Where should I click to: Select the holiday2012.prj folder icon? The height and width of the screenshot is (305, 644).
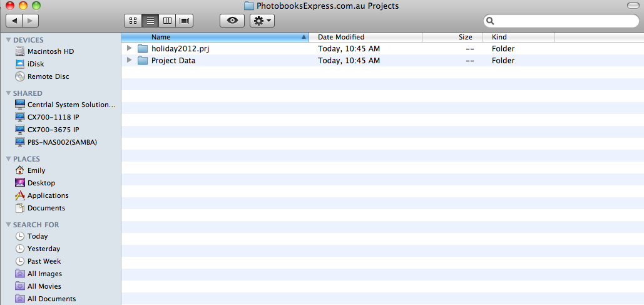point(143,48)
